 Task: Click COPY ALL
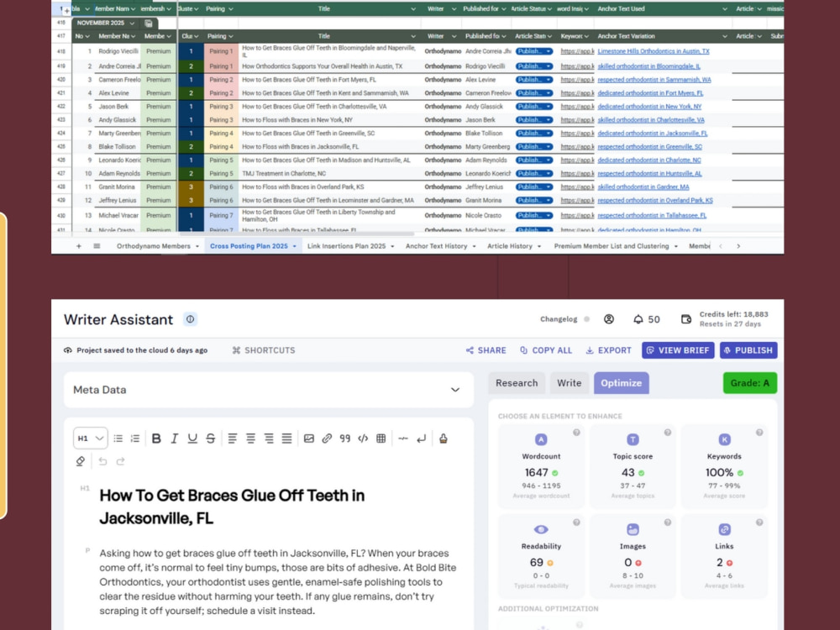pyautogui.click(x=546, y=350)
